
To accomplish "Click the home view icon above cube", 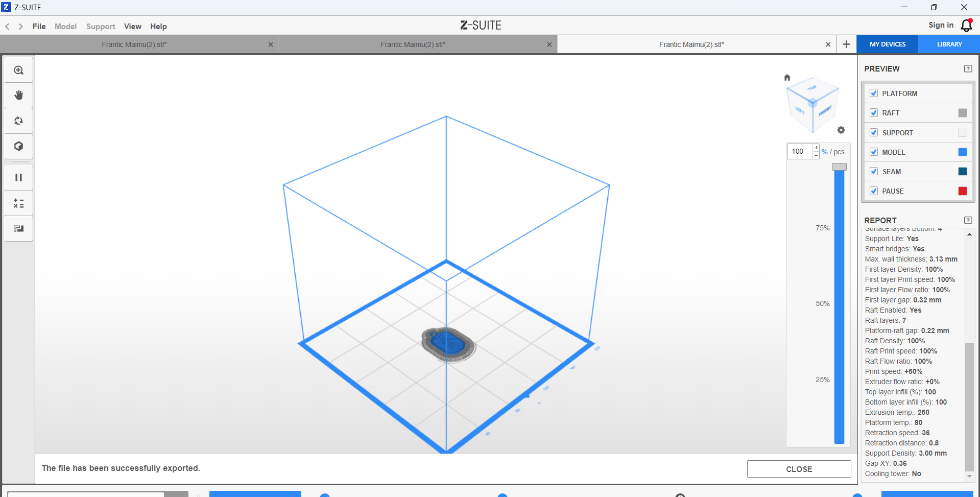I will click(787, 78).
